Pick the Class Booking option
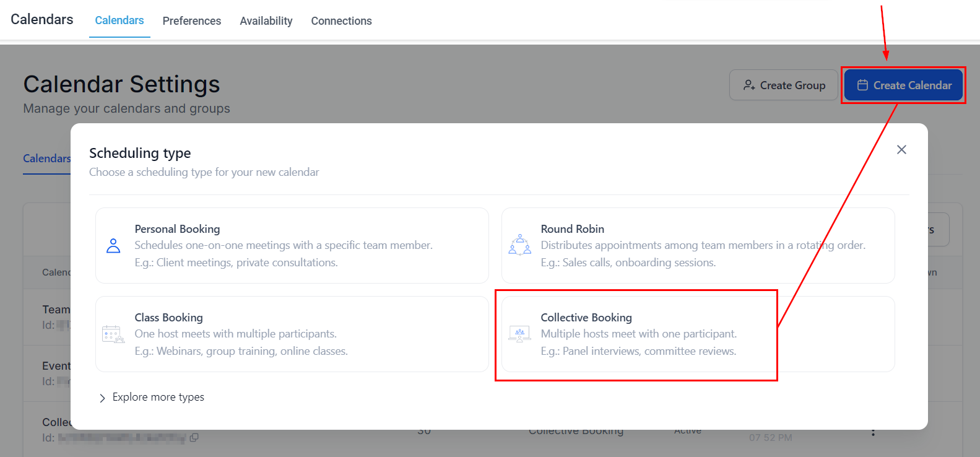 292,334
